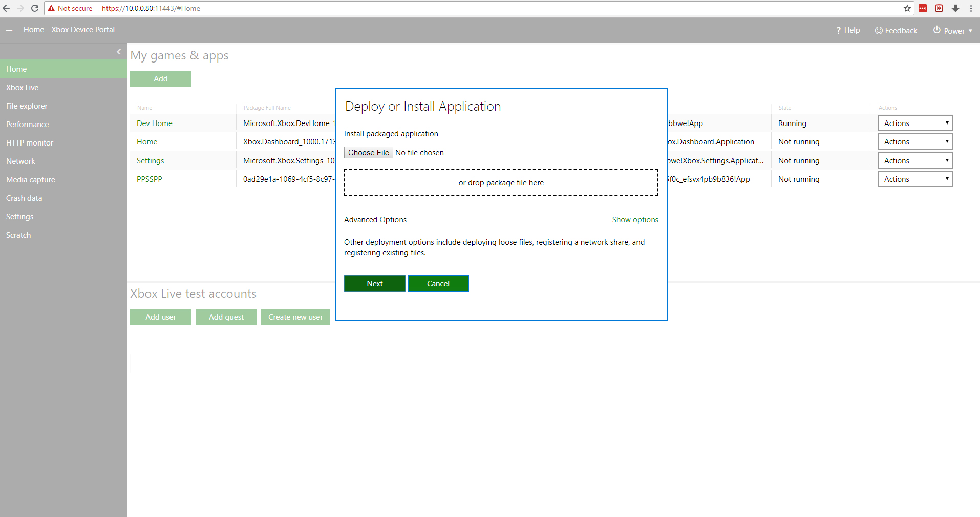Click Next in the install dialog
This screenshot has width=980, height=517.
tap(374, 284)
